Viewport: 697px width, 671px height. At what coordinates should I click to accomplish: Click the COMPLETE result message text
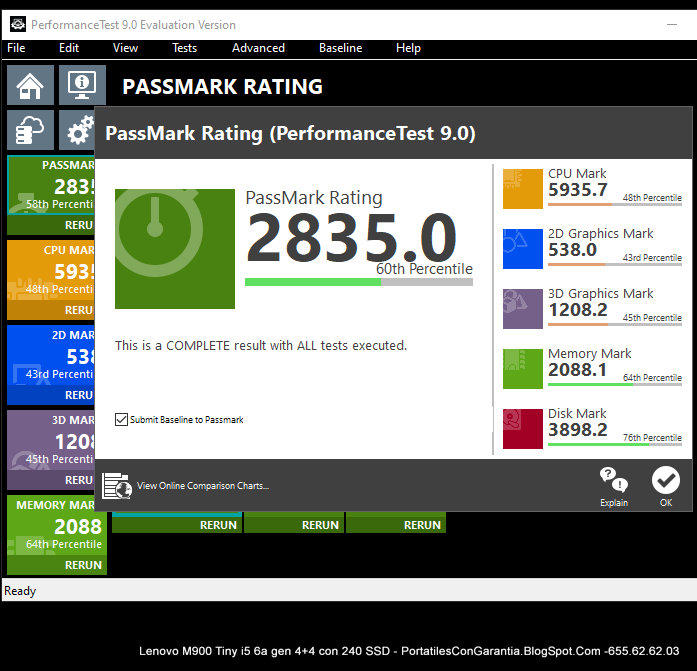point(261,346)
